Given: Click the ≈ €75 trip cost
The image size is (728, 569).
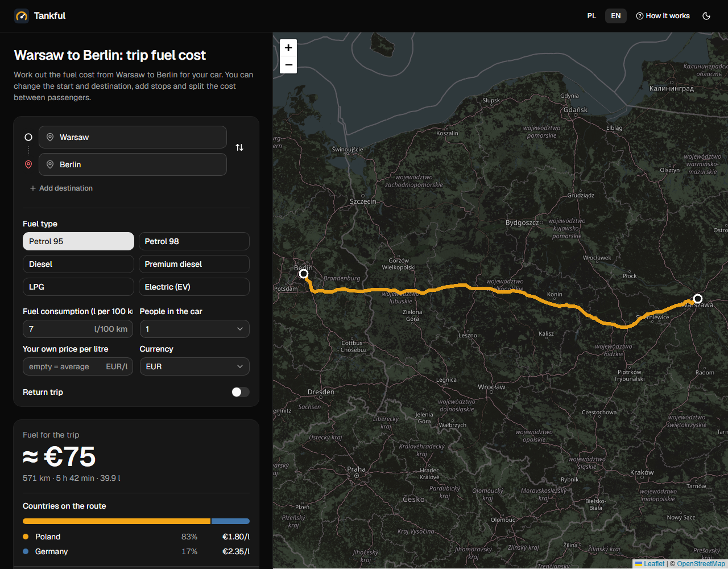Looking at the screenshot, I should (x=59, y=456).
